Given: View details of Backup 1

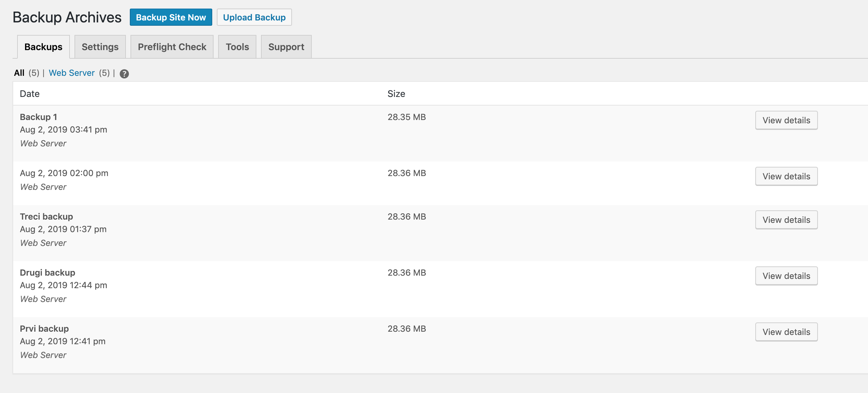Looking at the screenshot, I should click(786, 120).
